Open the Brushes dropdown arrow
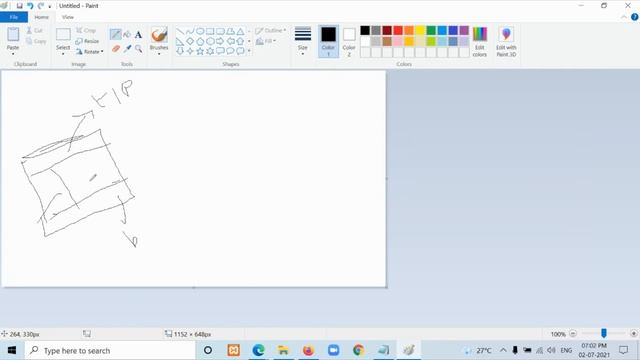The width and height of the screenshot is (640, 360). click(159, 53)
